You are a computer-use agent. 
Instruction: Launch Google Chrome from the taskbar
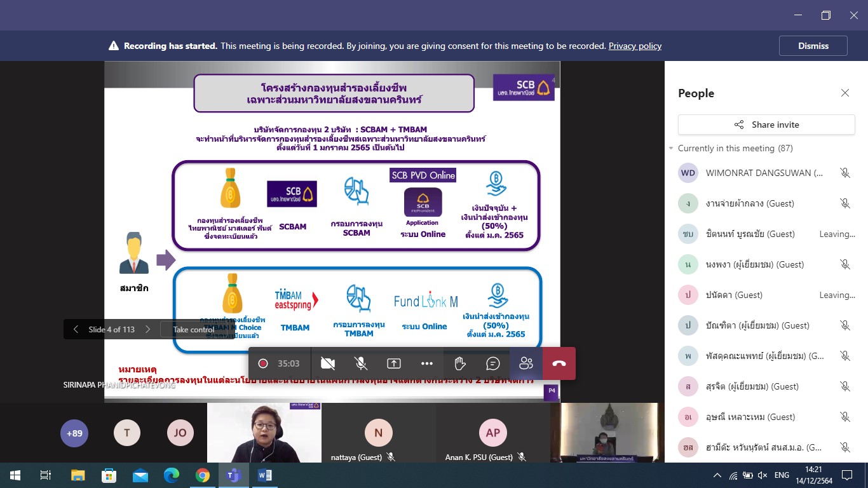coord(203,475)
